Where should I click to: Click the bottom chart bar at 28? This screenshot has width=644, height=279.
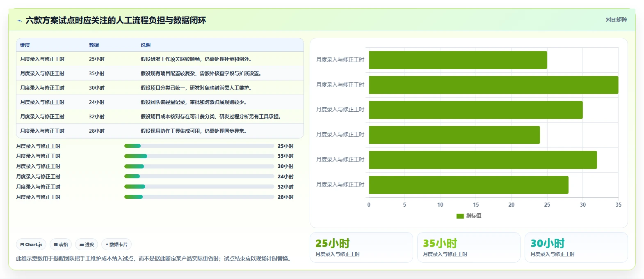468,185
